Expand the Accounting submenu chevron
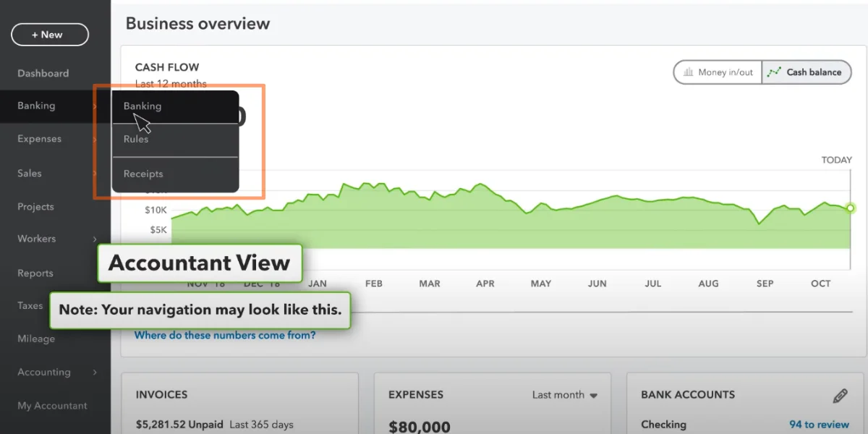The height and width of the screenshot is (434, 868). [x=95, y=373]
